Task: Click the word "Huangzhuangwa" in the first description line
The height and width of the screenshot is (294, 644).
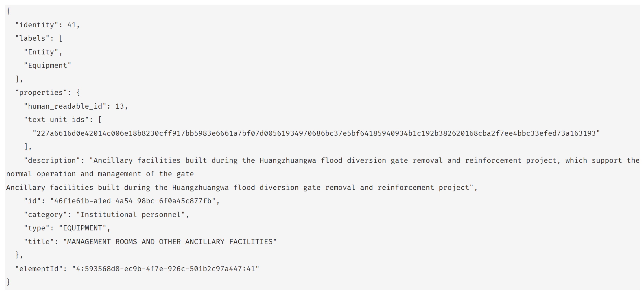Action: coord(287,160)
